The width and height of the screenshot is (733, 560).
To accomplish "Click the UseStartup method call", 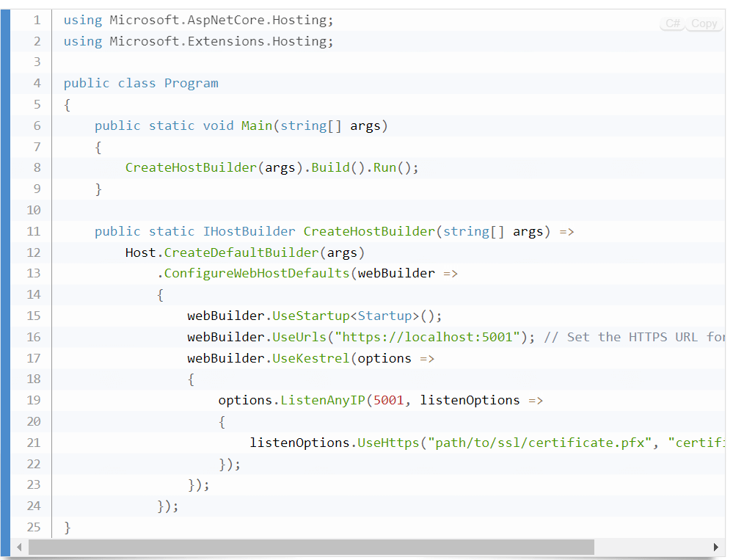I will (310, 316).
